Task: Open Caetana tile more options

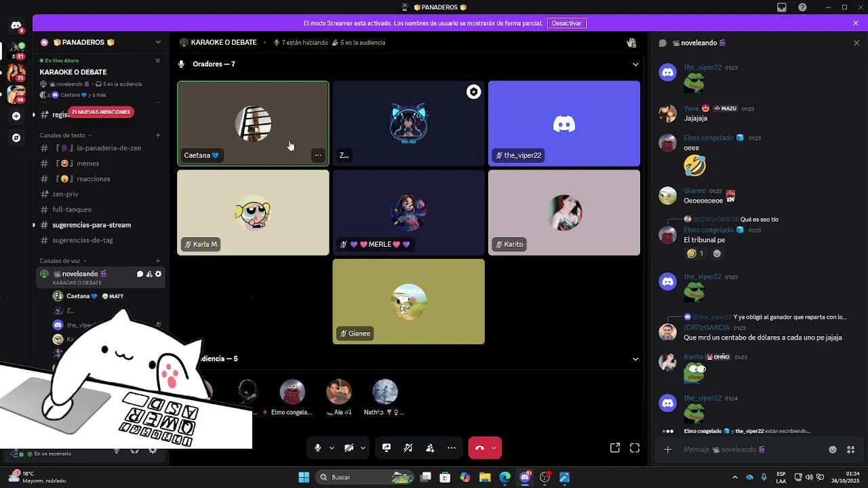Action: coord(318,155)
